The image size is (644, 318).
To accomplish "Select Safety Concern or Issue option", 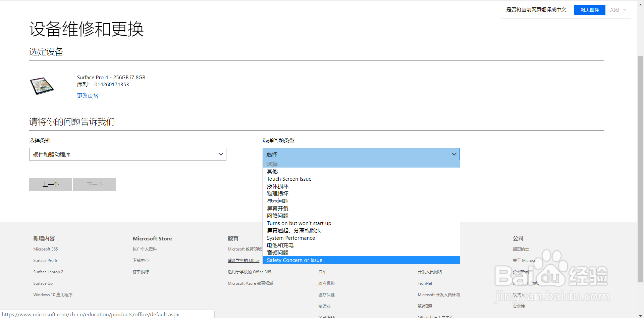I will point(361,260).
